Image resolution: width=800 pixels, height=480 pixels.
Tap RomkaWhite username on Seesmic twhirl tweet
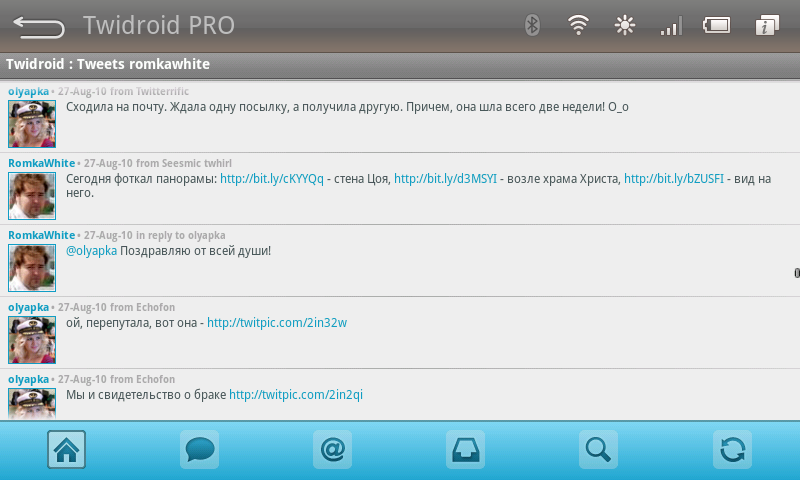tap(41, 163)
